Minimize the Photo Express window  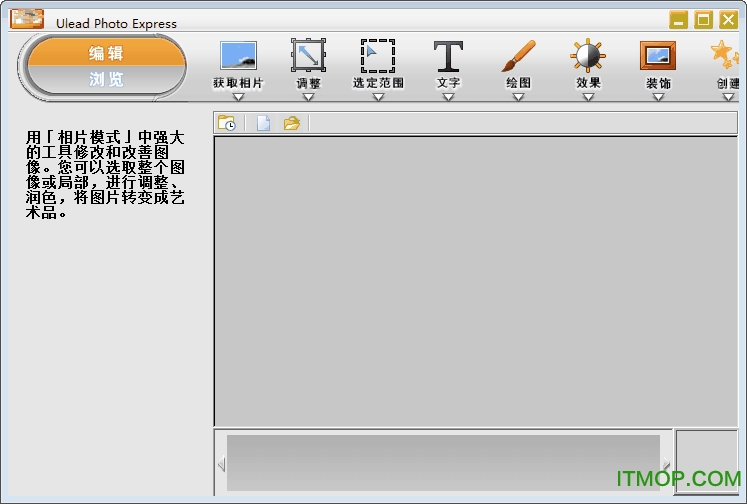(x=678, y=20)
